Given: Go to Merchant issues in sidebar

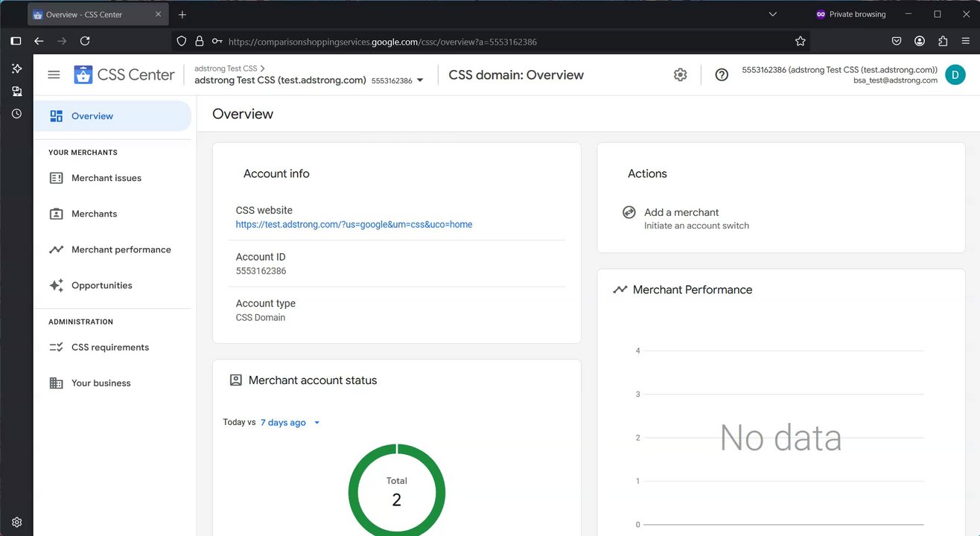Looking at the screenshot, I should point(106,178).
